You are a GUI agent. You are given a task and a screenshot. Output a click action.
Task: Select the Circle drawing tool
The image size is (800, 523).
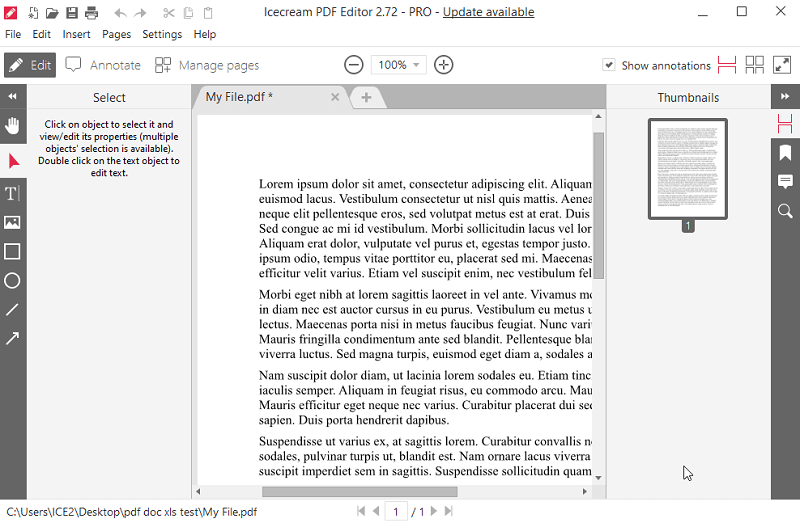click(x=13, y=281)
